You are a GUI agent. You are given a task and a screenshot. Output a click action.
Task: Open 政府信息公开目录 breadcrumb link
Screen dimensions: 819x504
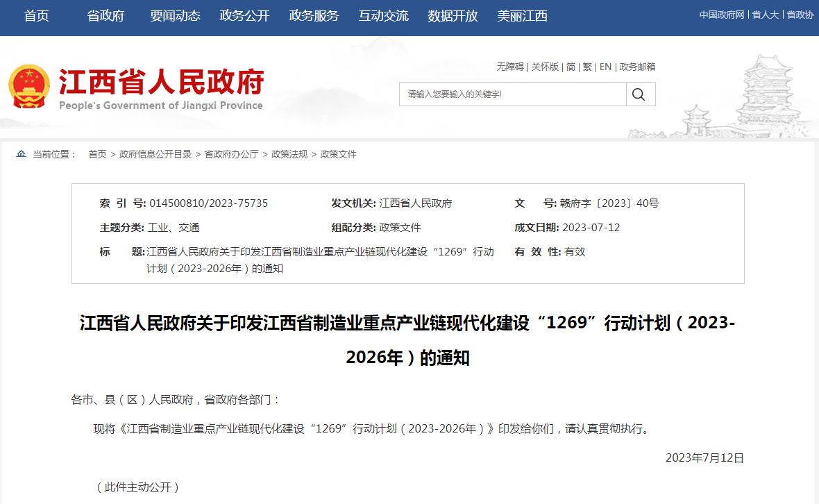pos(155,154)
